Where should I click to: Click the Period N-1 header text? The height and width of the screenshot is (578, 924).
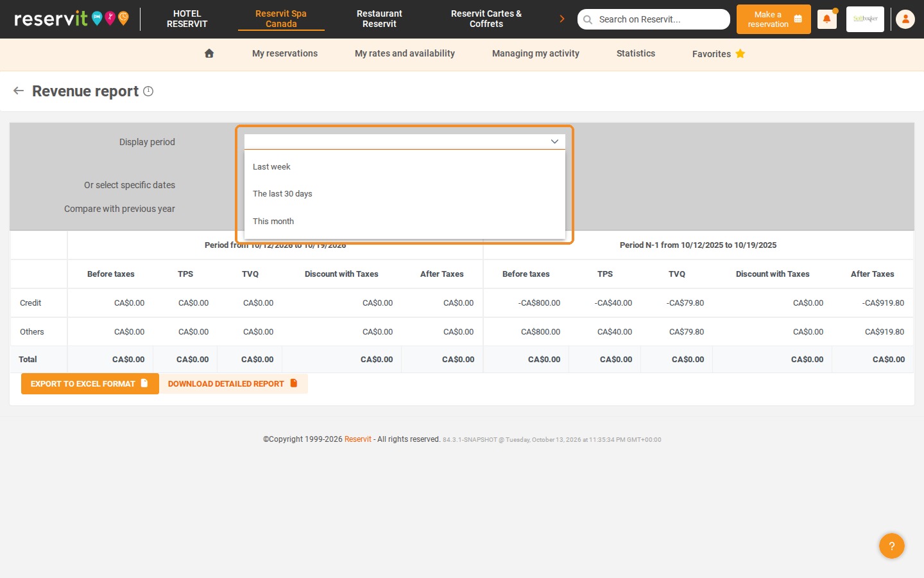click(x=698, y=245)
